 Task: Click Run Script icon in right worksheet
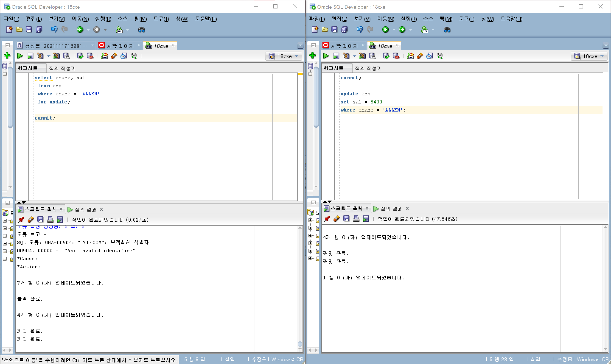click(x=336, y=56)
